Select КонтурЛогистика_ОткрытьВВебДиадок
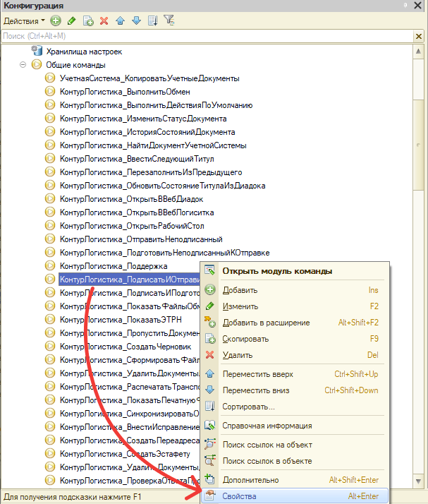The width and height of the screenshot is (428, 504). pos(132,199)
